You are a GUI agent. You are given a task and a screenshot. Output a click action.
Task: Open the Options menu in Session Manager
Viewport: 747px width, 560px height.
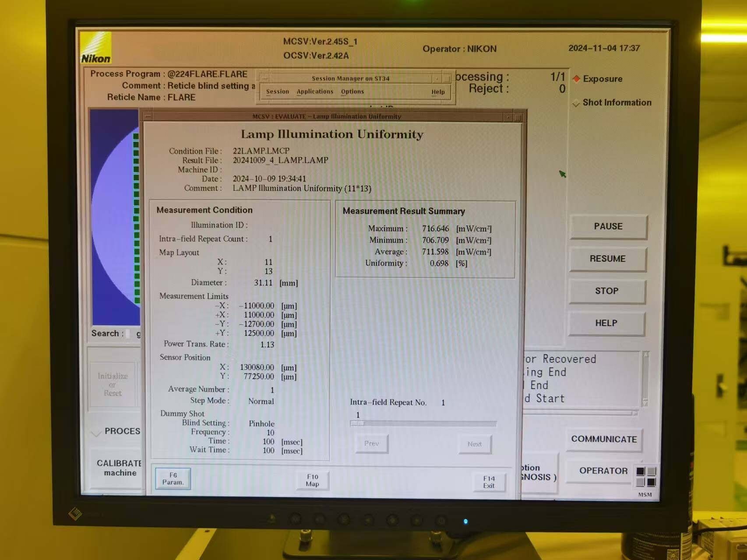pyautogui.click(x=352, y=92)
